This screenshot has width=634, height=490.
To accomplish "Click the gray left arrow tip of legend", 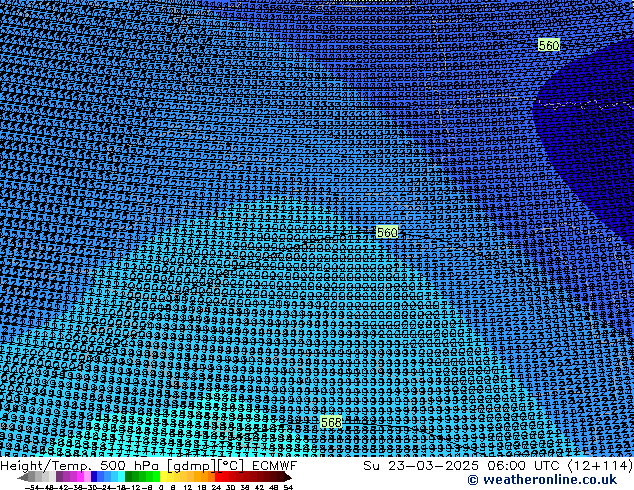I will coord(23,477).
